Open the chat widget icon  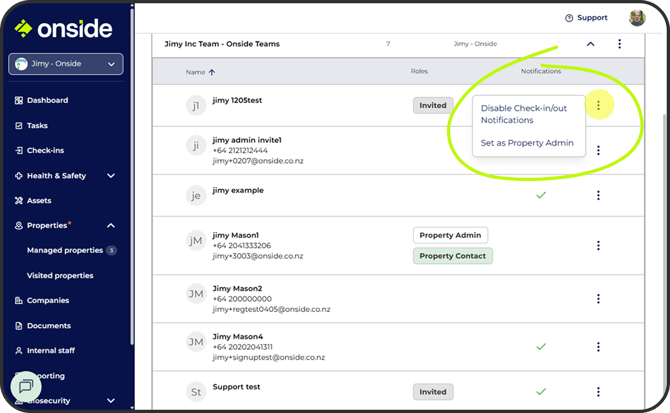tap(26, 386)
